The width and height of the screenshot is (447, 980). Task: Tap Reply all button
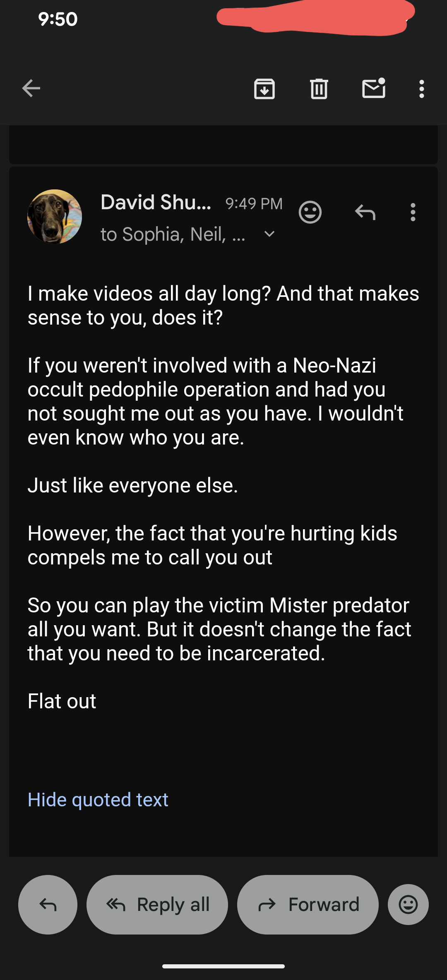tap(157, 904)
